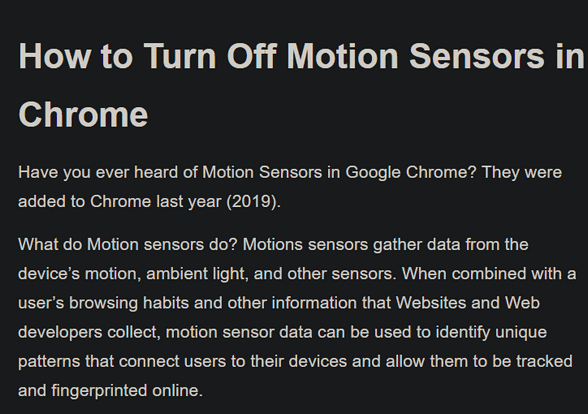Click the words "user's browsing habits"
Screen dimensions: 588x414
103,303
